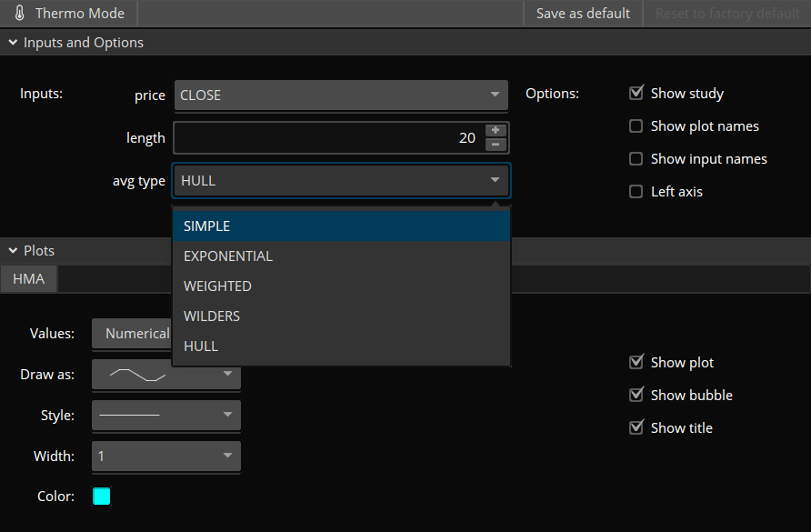Screen dimensions: 811x532
Task: Open the price CLOSE dropdown arrow
Action: pyautogui.click(x=495, y=95)
